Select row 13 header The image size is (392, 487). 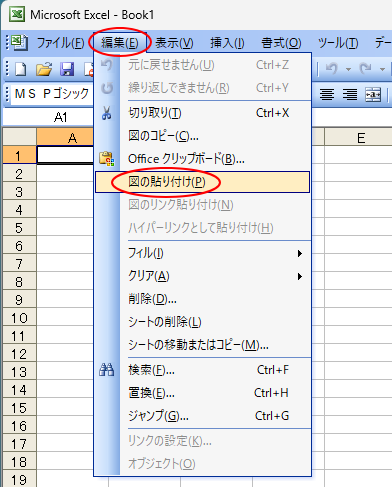click(19, 372)
